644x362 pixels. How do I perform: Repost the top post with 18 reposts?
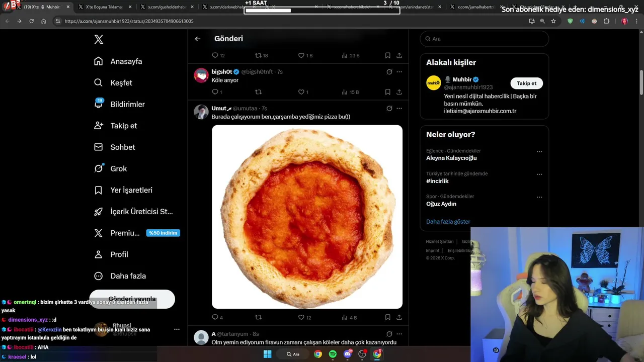259,55
